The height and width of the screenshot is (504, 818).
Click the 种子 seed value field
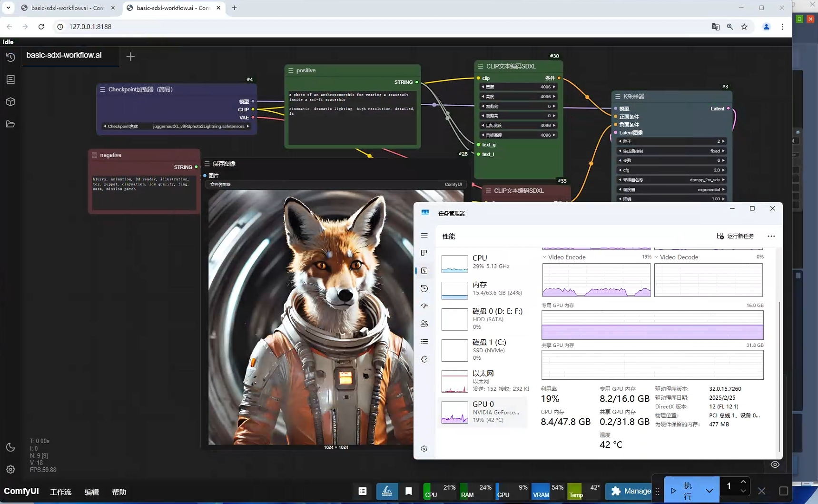[672, 141]
